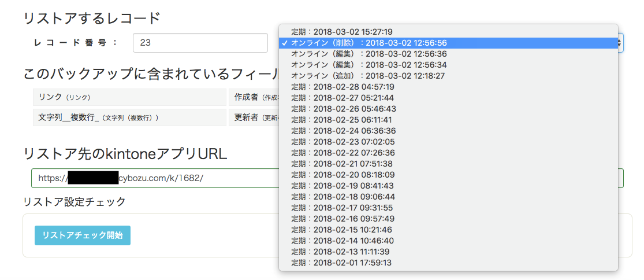Select オンライン(編集):2018-03-02 12:56:34
Viewport: 644px width, 280px height.
(448, 65)
